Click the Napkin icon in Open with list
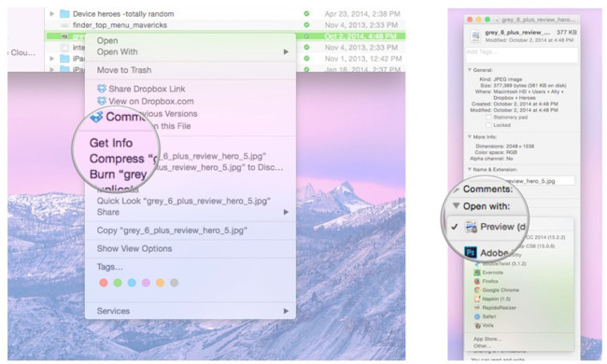 477,299
